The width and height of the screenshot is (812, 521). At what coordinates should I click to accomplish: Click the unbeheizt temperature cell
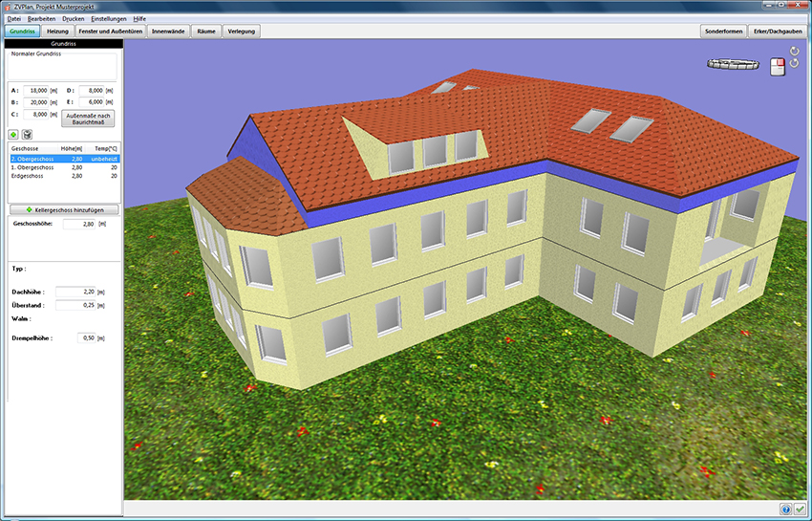click(x=104, y=159)
